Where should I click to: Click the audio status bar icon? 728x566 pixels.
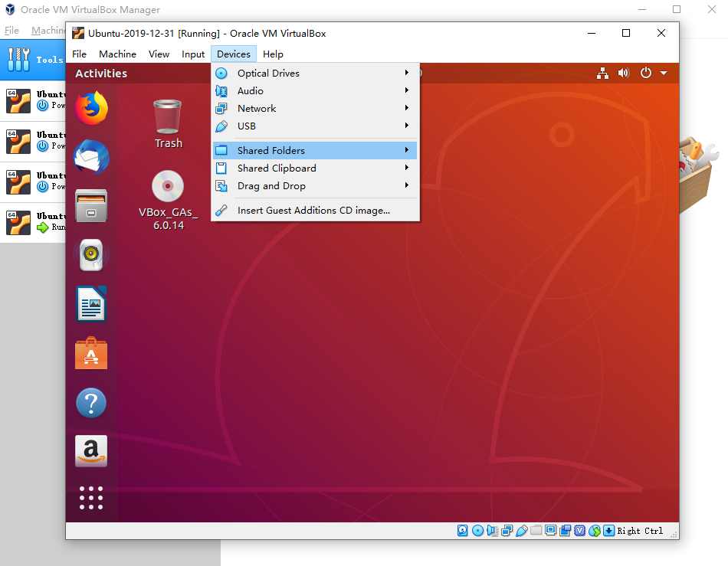492,531
